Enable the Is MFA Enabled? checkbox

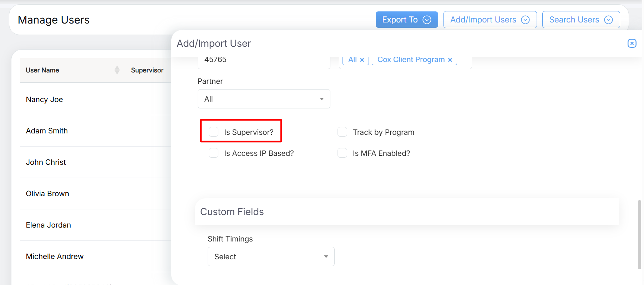tap(342, 153)
